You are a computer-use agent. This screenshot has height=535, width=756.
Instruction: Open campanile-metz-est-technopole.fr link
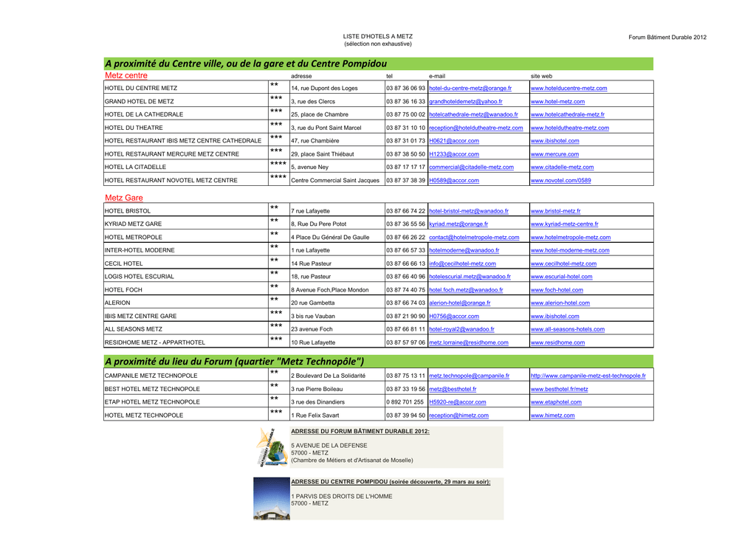click(588, 376)
